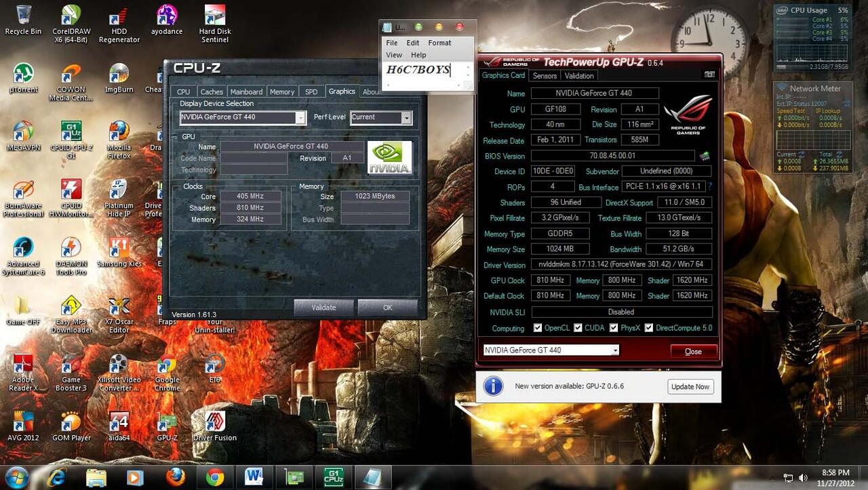Open the Recycle Bin desktop icon
This screenshot has width=868, height=490.
coord(23,20)
